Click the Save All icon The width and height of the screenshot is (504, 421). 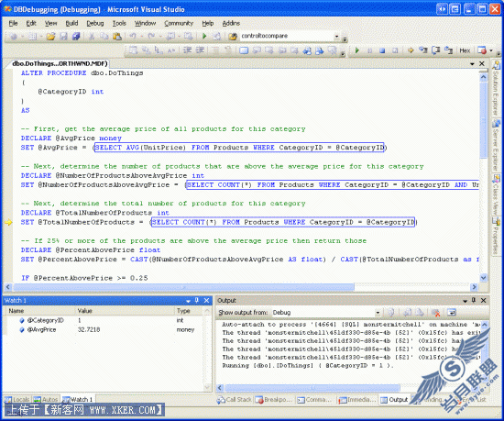pos(76,37)
